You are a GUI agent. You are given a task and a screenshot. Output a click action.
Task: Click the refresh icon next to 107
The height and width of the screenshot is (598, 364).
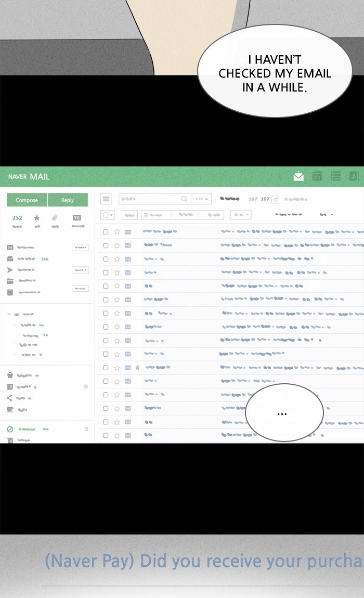click(276, 199)
